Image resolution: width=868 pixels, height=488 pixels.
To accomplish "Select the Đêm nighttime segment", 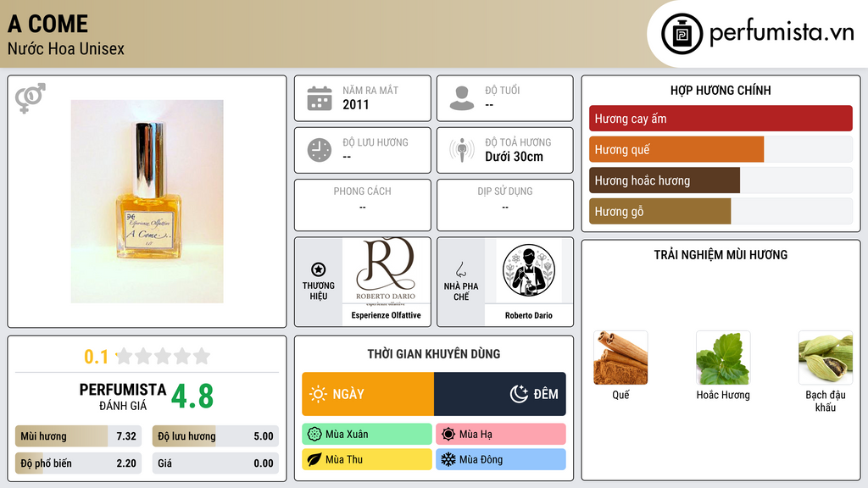I will coord(500,394).
